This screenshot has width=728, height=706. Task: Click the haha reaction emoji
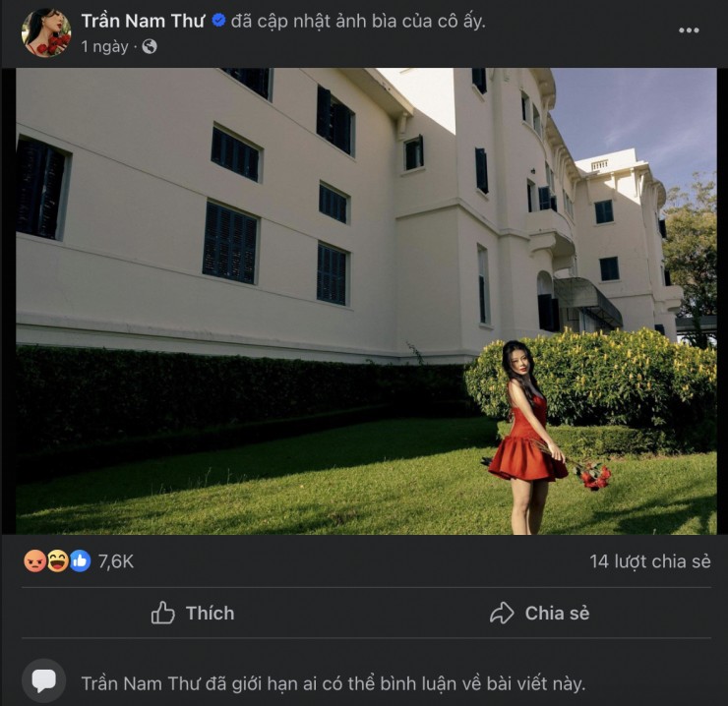(x=58, y=561)
